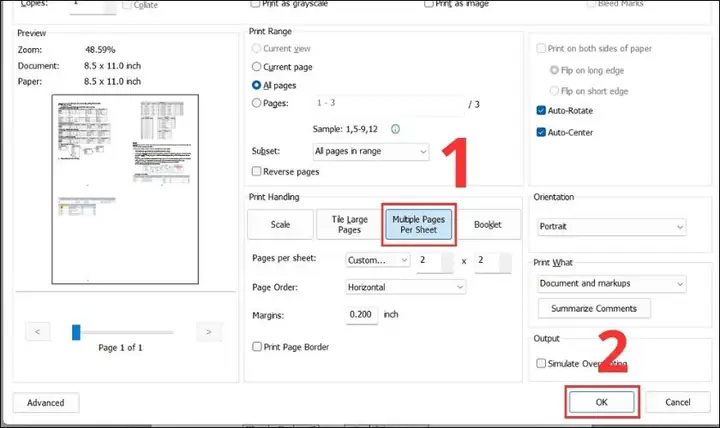The height and width of the screenshot is (428, 720).
Task: Select Multiple Pages Per Sheet option
Action: (x=418, y=225)
